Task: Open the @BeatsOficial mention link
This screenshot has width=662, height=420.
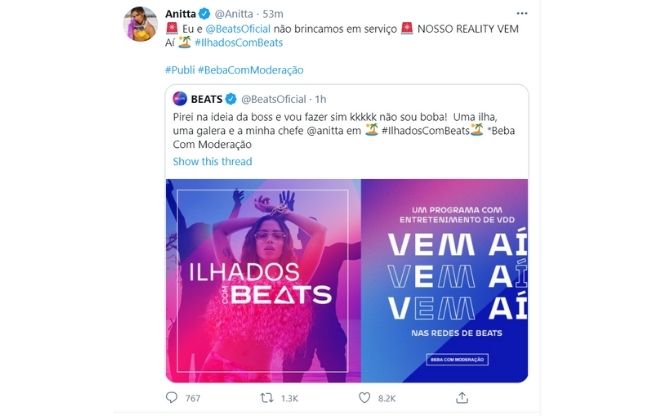Action: 238,29
